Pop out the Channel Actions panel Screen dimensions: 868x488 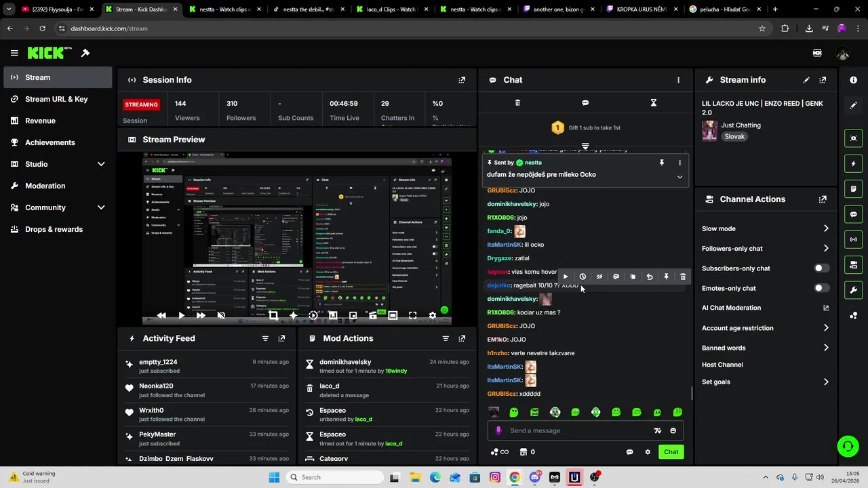pyautogui.click(x=823, y=199)
